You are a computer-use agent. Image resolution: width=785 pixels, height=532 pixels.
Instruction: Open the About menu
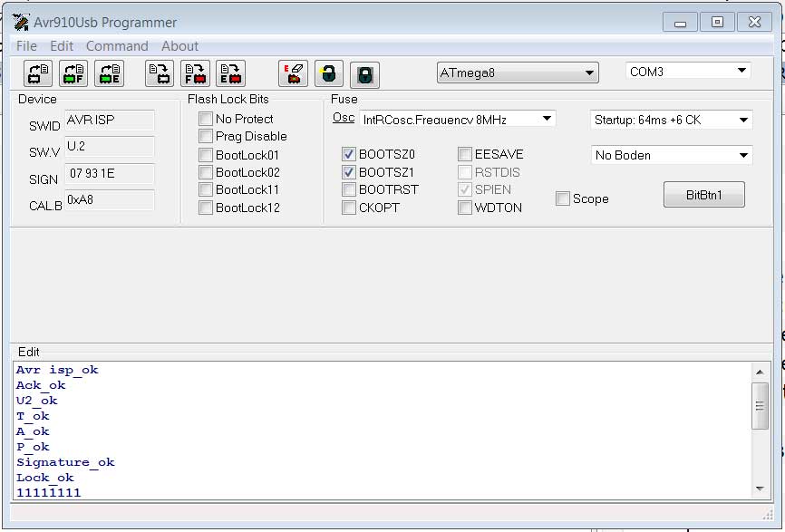tap(179, 46)
